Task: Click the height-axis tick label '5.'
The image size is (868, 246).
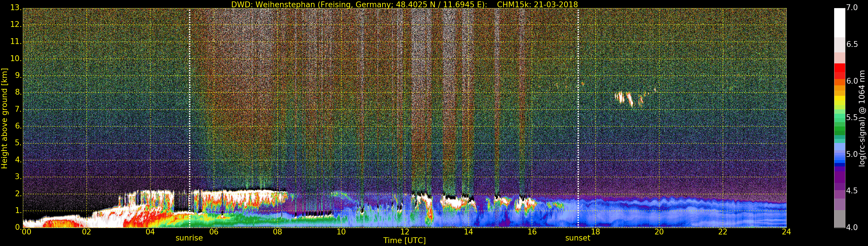Action: click(18, 143)
